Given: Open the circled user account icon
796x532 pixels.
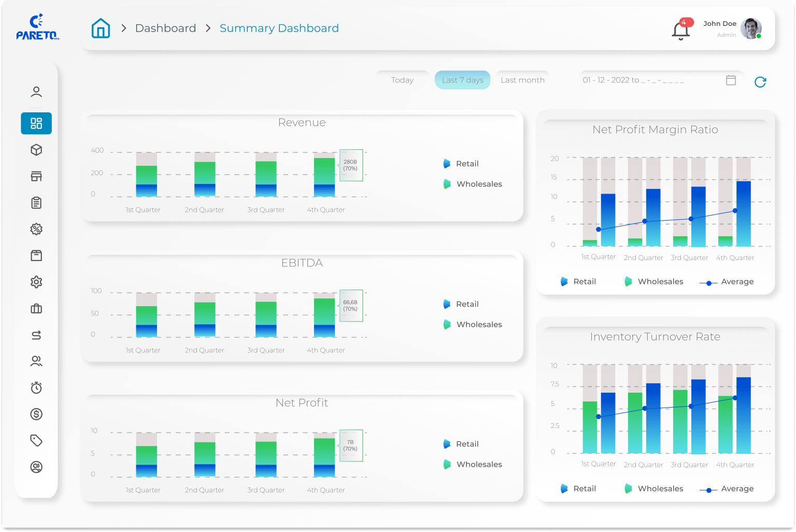Looking at the screenshot, I should tap(36, 467).
